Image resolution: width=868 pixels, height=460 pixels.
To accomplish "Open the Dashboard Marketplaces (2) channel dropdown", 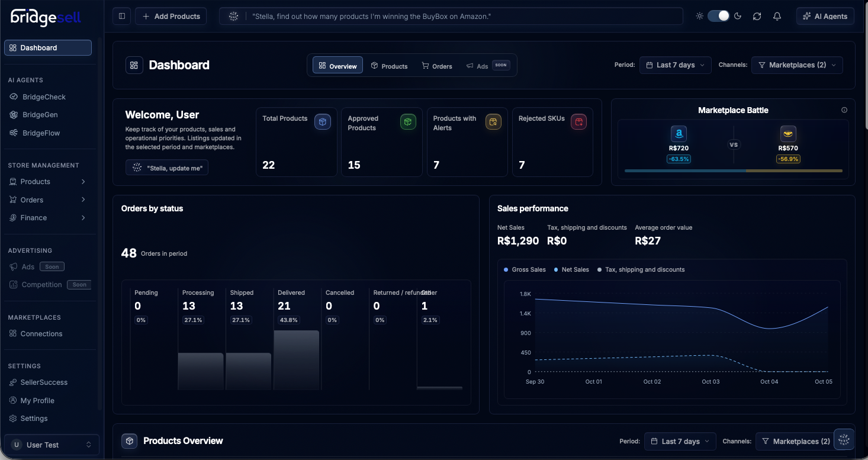I will pyautogui.click(x=797, y=65).
